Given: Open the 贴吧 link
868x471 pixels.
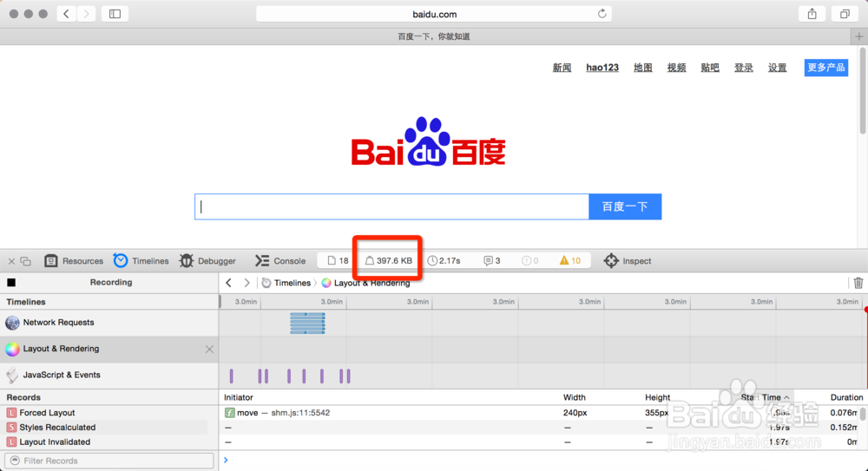Looking at the screenshot, I should [x=710, y=68].
